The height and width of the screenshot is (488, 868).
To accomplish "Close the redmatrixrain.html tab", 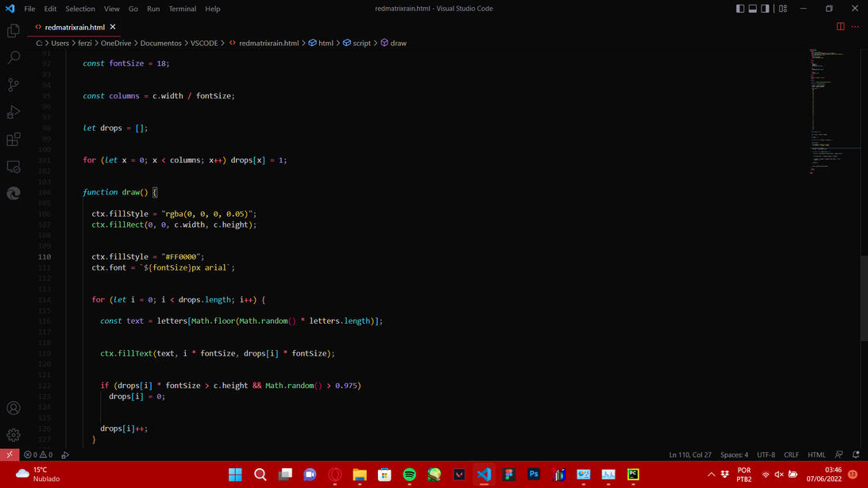I will [x=113, y=27].
